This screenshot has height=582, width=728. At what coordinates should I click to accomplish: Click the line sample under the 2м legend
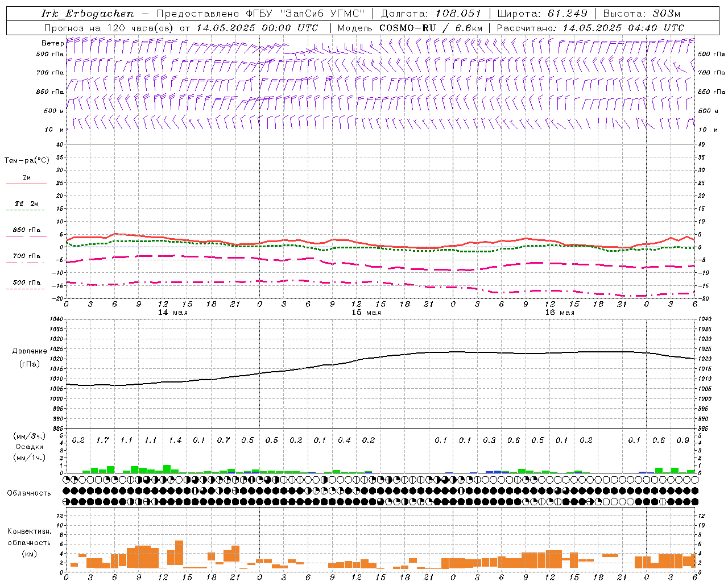(26, 184)
